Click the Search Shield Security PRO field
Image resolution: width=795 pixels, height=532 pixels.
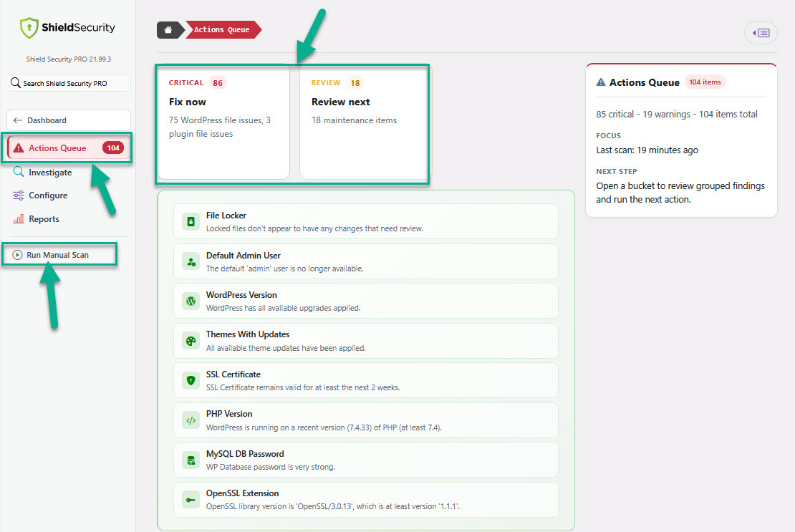(69, 83)
